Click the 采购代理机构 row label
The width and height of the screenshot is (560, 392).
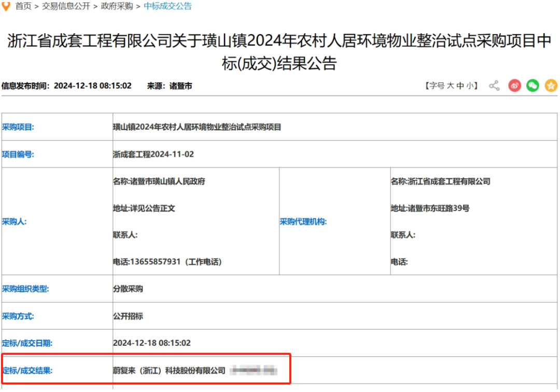302,221
